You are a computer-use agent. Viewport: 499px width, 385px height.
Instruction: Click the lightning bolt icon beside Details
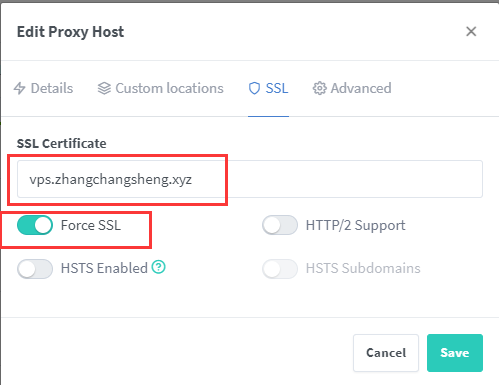point(19,88)
